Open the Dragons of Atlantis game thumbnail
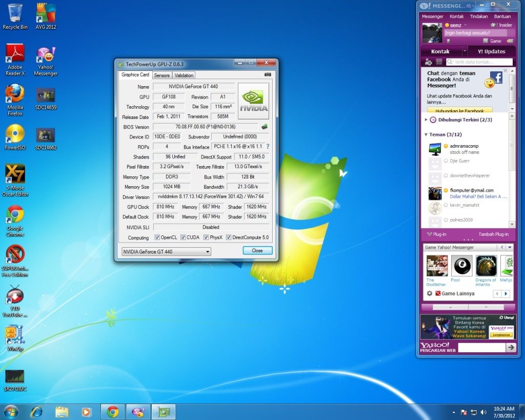 [486, 266]
